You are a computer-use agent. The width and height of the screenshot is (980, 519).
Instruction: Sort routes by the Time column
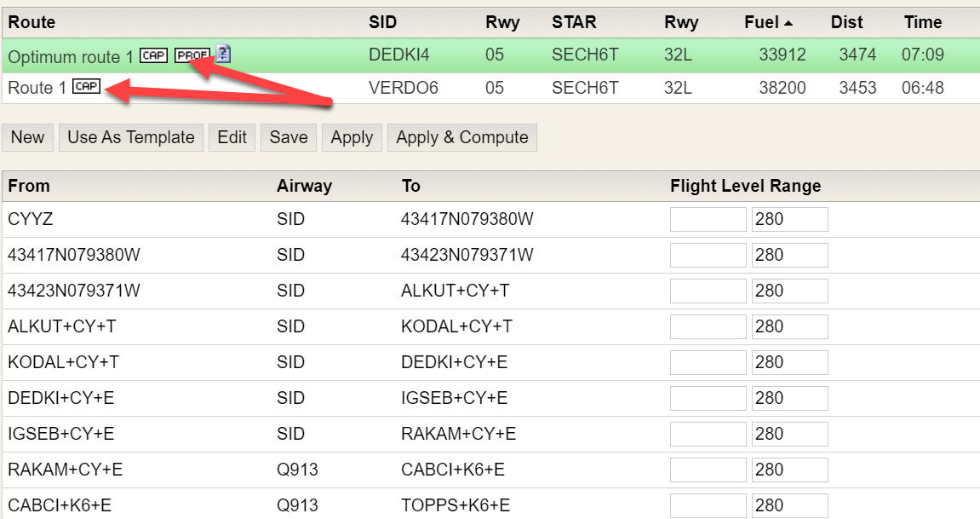[922, 22]
